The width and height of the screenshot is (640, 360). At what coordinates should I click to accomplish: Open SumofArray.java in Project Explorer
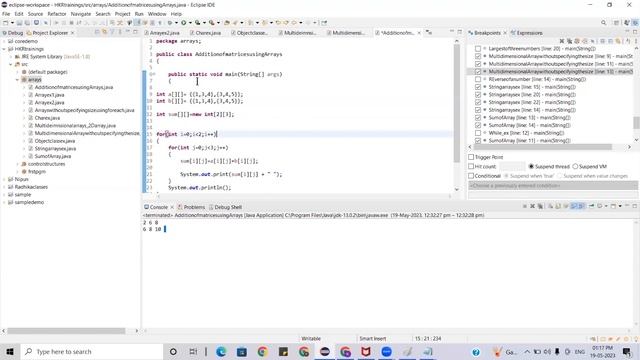[x=53, y=156]
